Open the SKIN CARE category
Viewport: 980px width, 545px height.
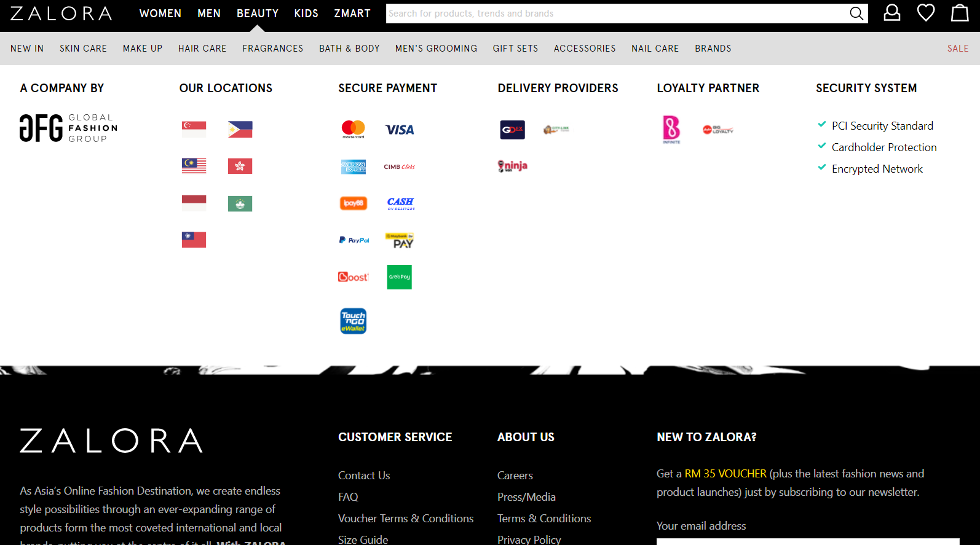[83, 49]
